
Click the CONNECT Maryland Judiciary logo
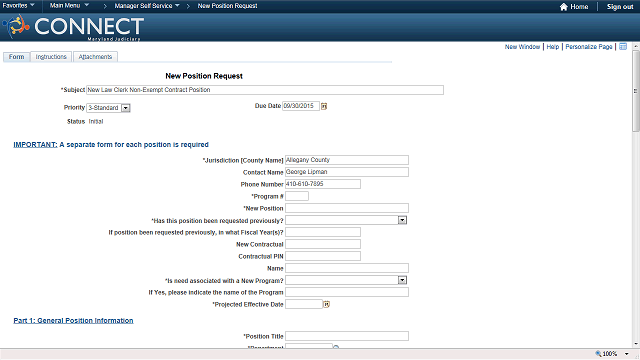(x=73, y=27)
